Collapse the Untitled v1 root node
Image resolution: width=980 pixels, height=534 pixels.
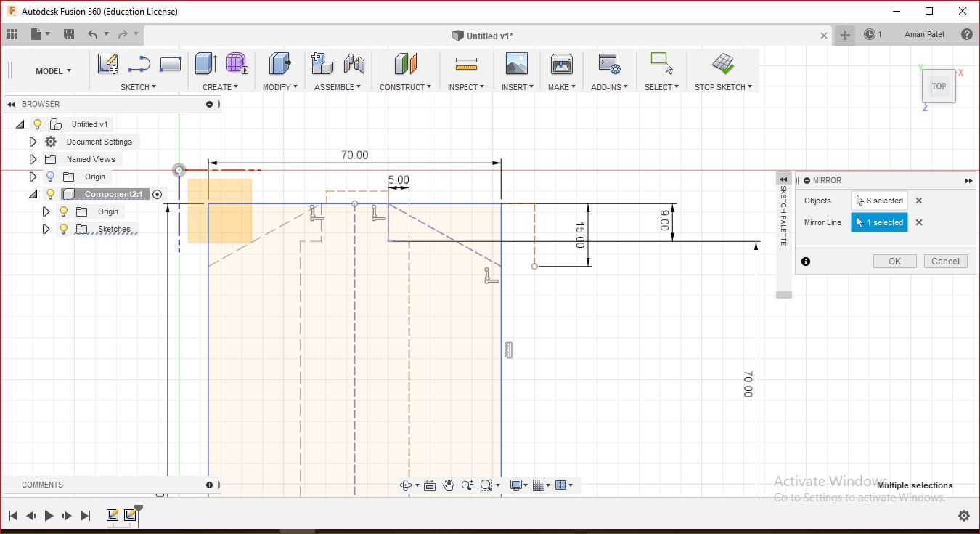point(20,124)
